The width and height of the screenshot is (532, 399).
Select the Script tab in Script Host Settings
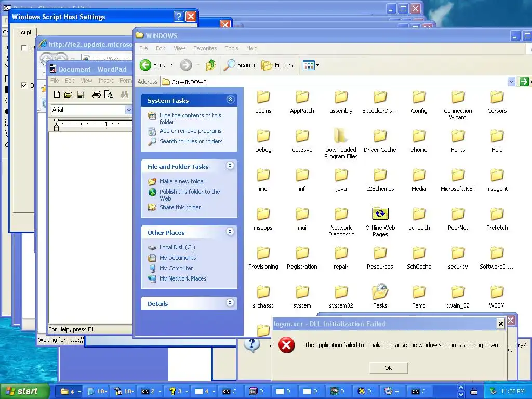point(24,32)
